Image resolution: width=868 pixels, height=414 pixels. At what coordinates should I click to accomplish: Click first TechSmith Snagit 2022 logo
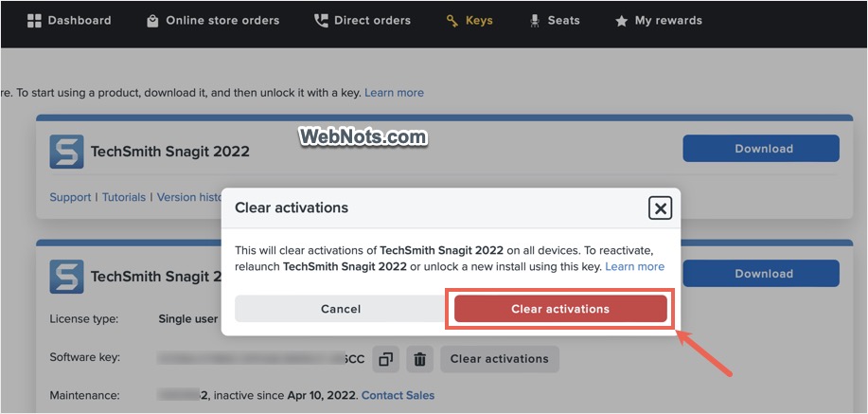[x=66, y=152]
